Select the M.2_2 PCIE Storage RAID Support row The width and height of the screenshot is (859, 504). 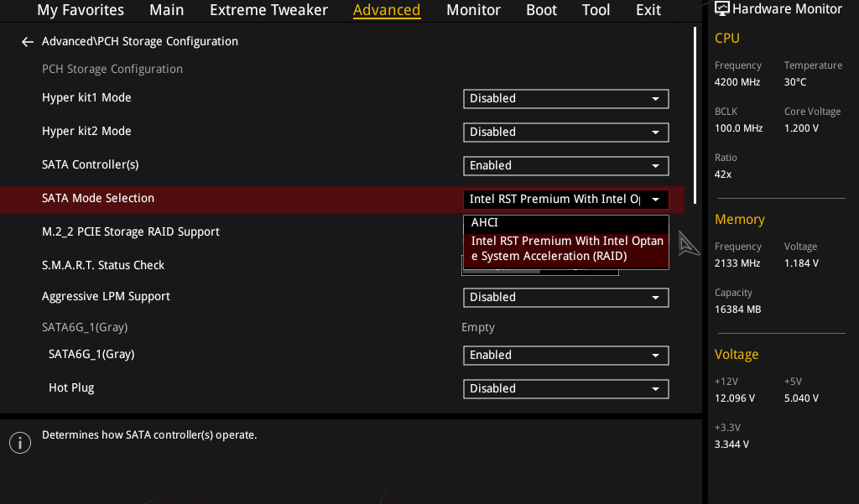(x=130, y=231)
